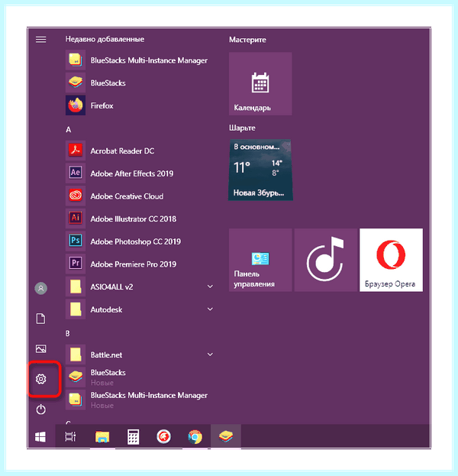Click the Photoshop Ps icon
Screen dimensions: 458x476
coord(76,241)
